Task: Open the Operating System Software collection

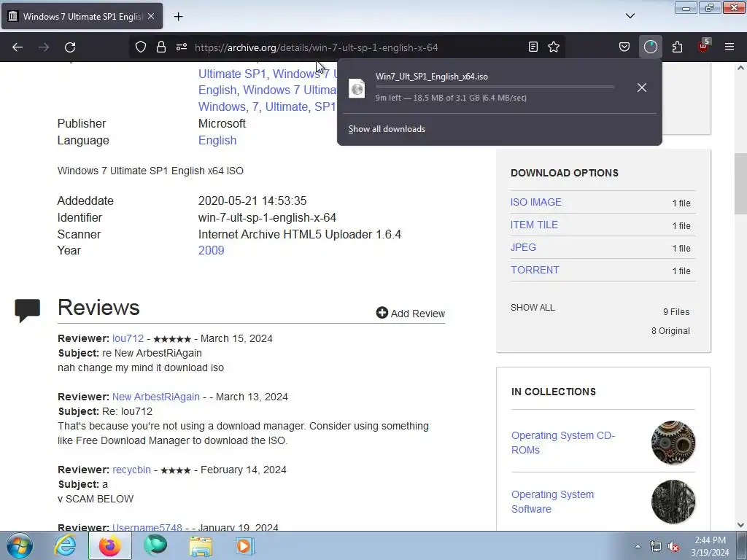Action: click(x=553, y=502)
